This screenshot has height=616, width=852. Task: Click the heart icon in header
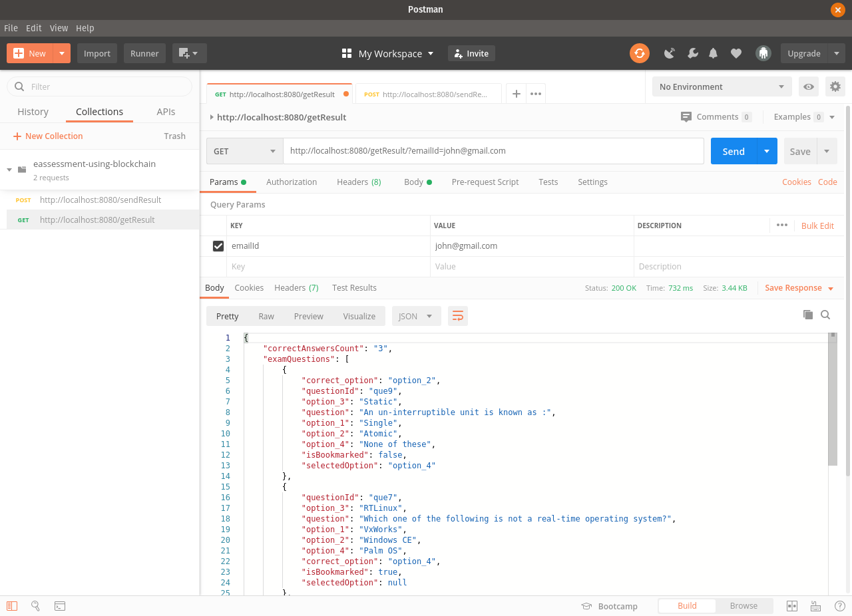coord(736,53)
